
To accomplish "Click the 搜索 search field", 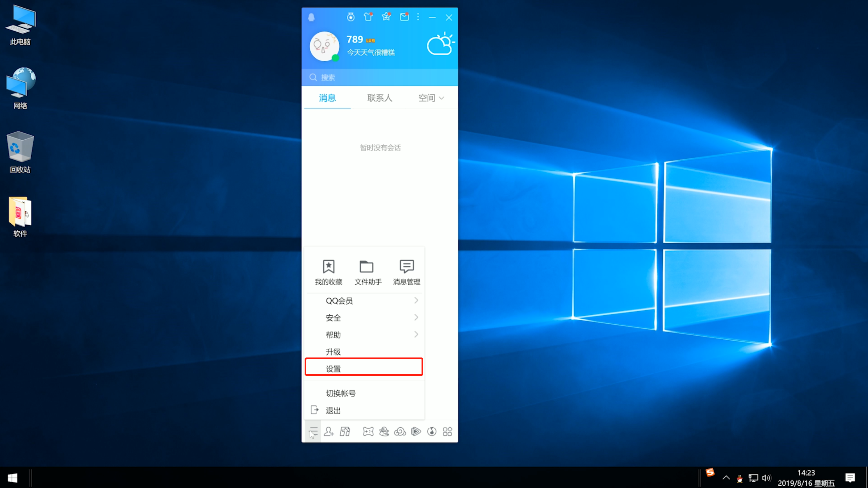I will (x=380, y=78).
